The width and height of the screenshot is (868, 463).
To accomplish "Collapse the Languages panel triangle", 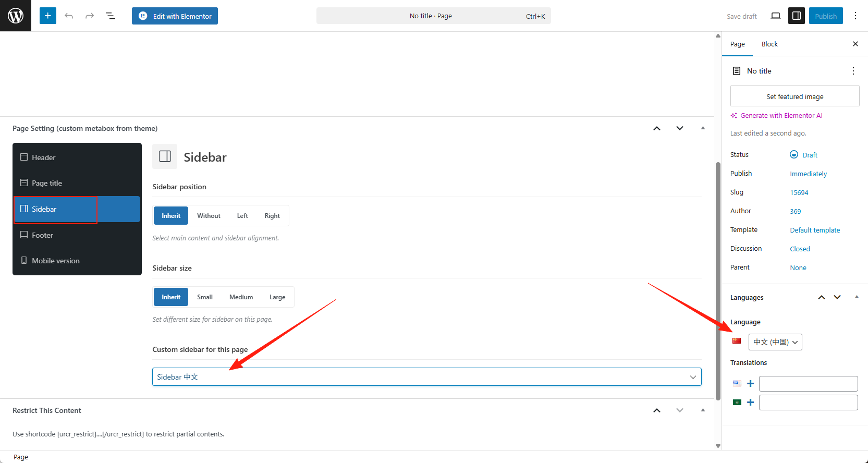I will click(x=857, y=297).
